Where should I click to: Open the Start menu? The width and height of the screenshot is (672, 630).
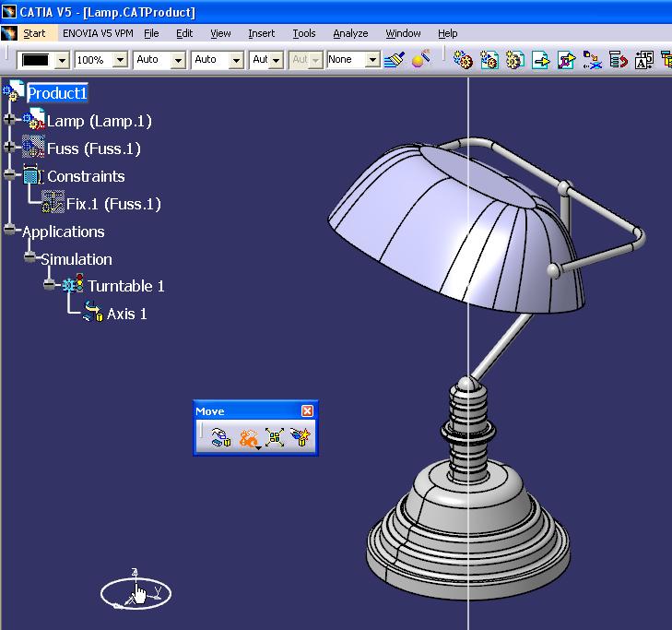click(34, 33)
